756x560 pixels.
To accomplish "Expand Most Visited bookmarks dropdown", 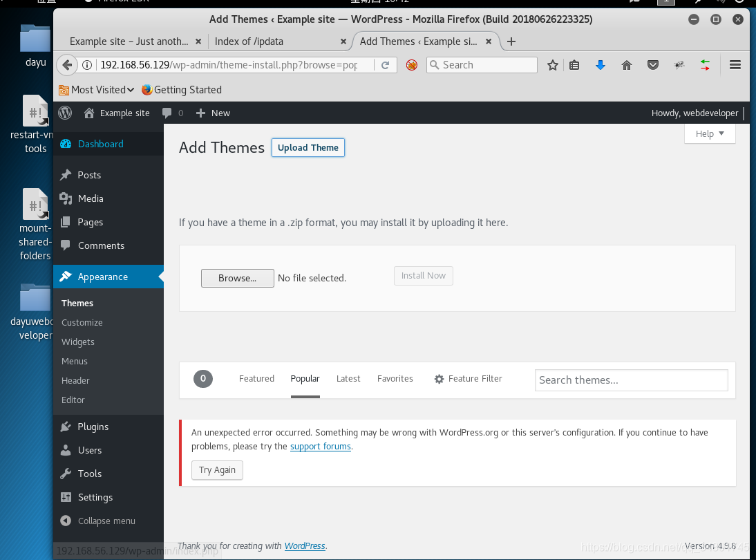I will coord(97,90).
